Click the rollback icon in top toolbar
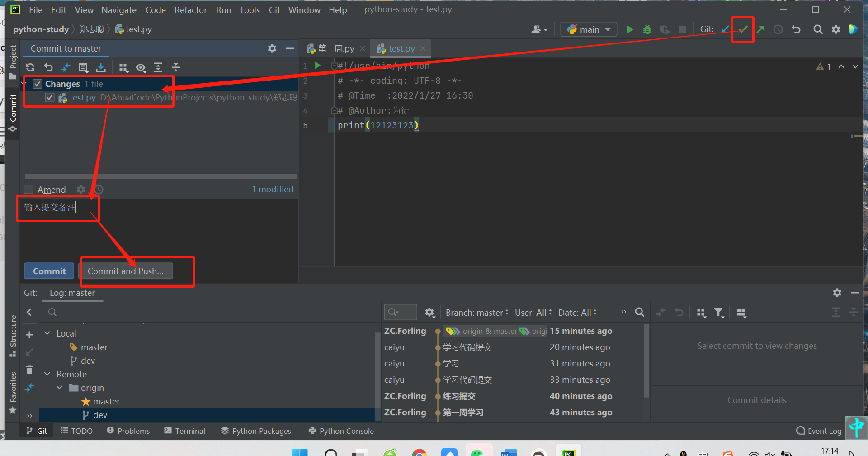This screenshot has height=456, width=868. coord(796,29)
